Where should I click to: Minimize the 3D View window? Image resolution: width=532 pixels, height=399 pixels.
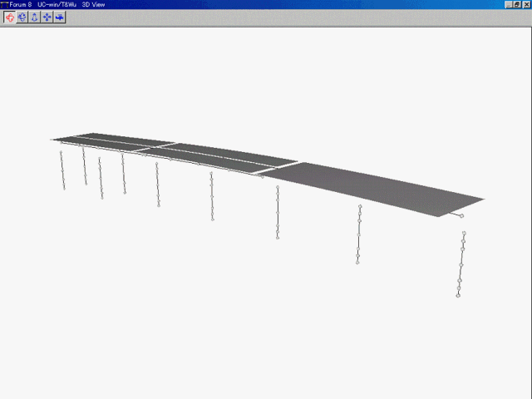pyautogui.click(x=509, y=4)
